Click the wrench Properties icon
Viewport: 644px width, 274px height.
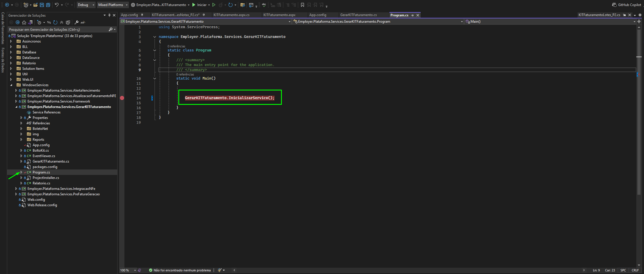[x=77, y=22]
